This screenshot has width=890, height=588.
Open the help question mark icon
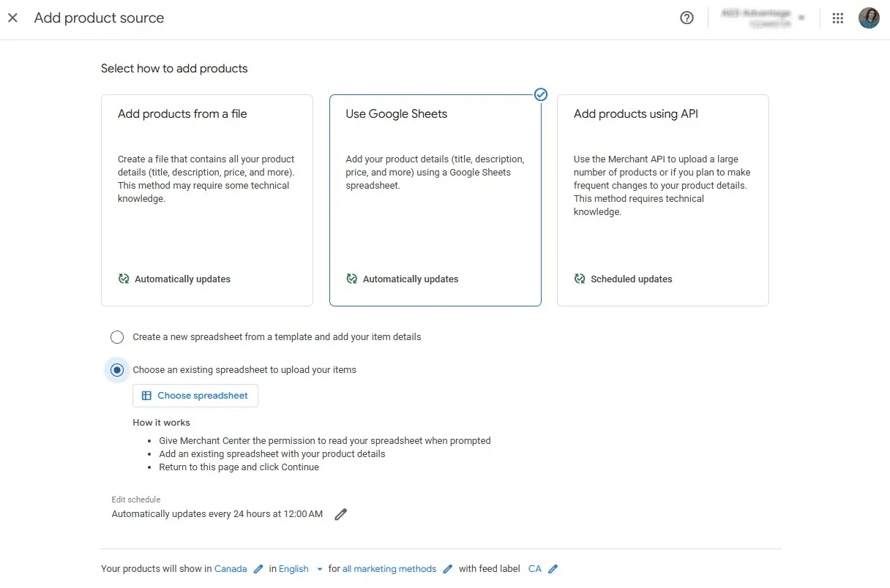[x=687, y=18]
